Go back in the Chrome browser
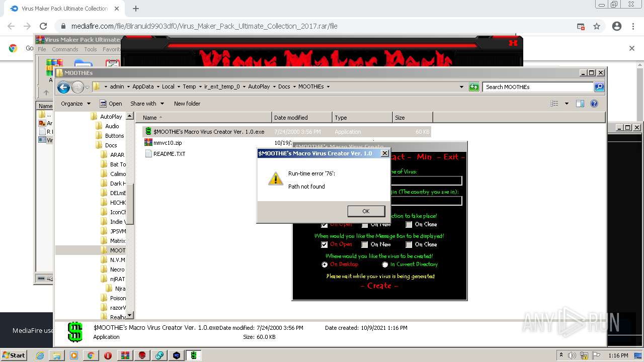 click(x=11, y=26)
